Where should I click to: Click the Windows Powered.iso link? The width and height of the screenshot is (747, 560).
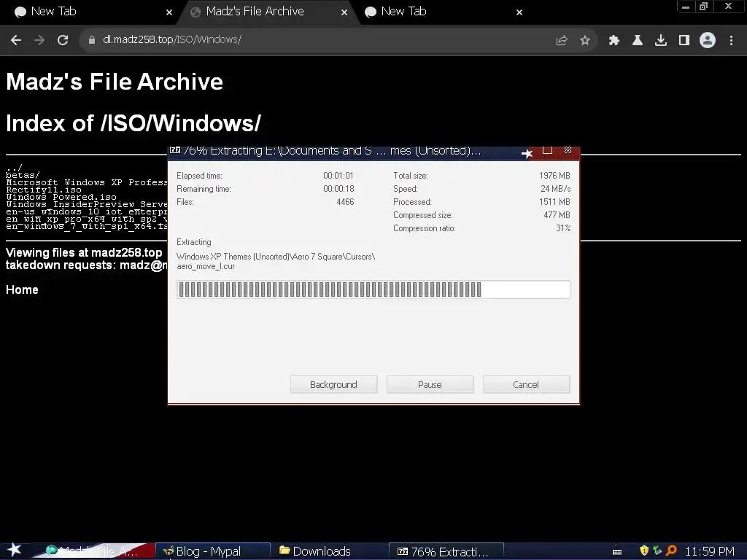point(61,197)
